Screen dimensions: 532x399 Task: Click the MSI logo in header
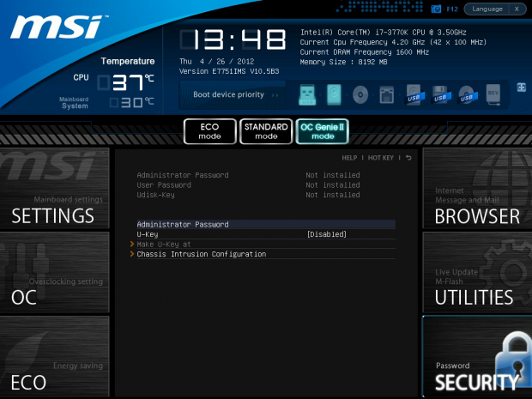[58, 27]
